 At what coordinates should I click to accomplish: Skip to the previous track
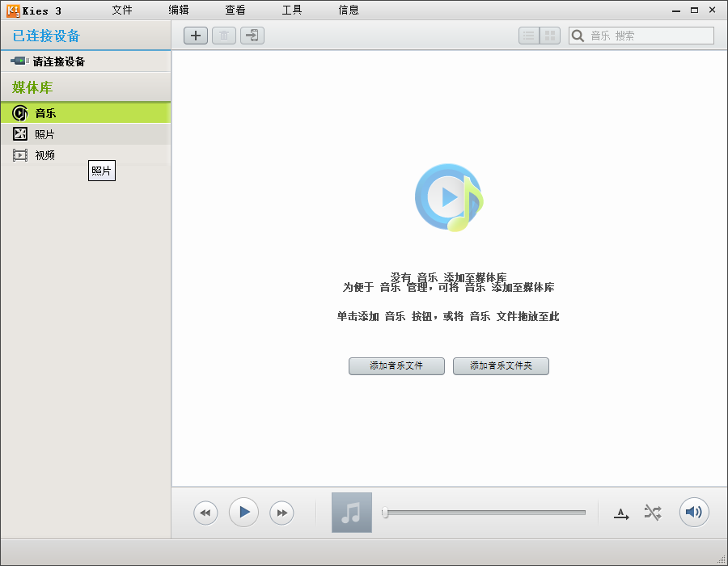click(x=205, y=513)
